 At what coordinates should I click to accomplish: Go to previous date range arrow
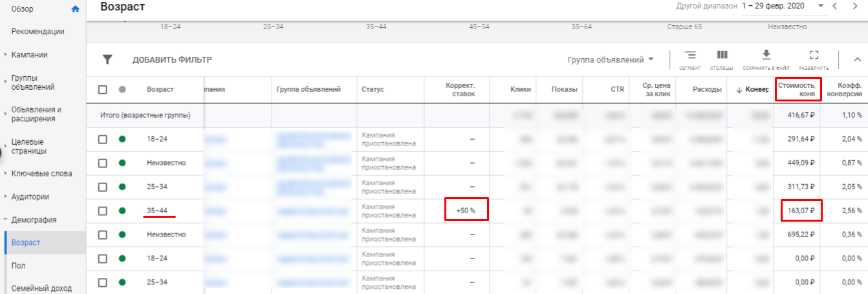click(835, 6)
